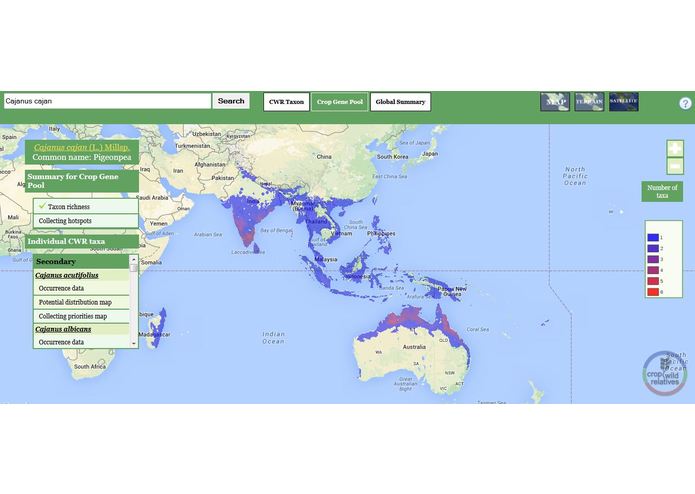Image resolution: width=695 pixels, height=494 pixels.
Task: Zoom out with the minus button
Action: point(675,166)
